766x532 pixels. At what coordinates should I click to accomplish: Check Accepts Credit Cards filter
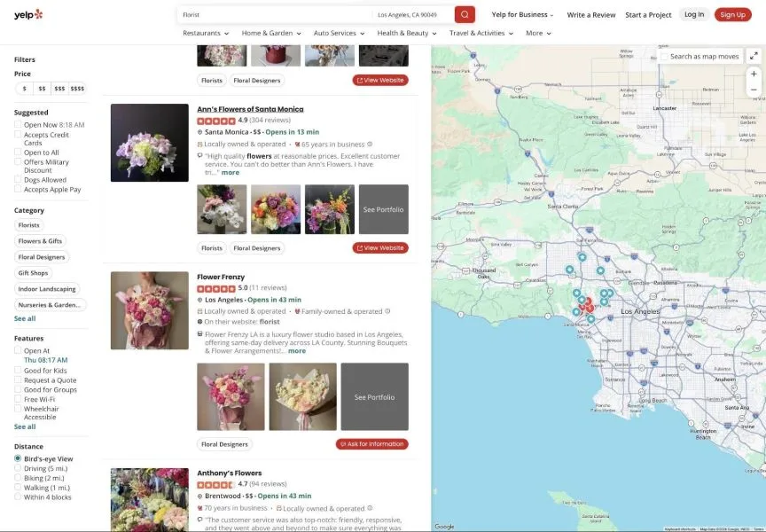18,135
